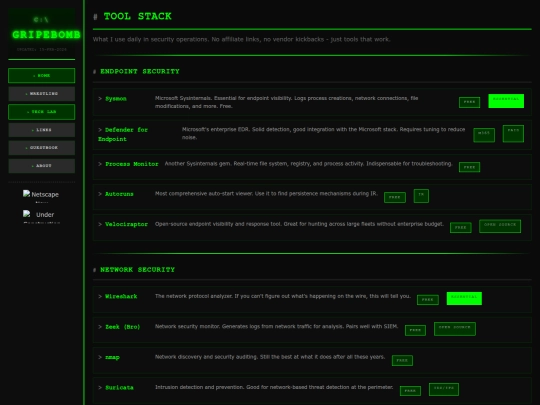Click the chevron before Suricata
540x405 pixels.
100,387
